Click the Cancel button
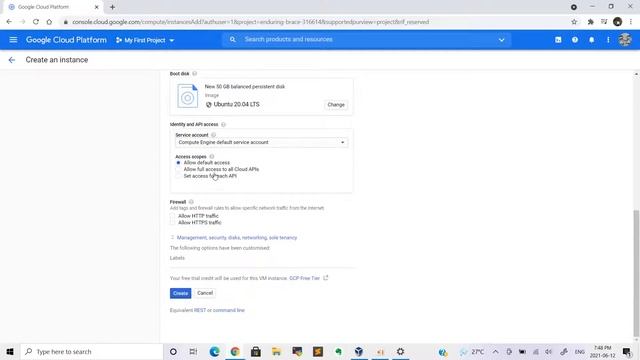 point(205,293)
